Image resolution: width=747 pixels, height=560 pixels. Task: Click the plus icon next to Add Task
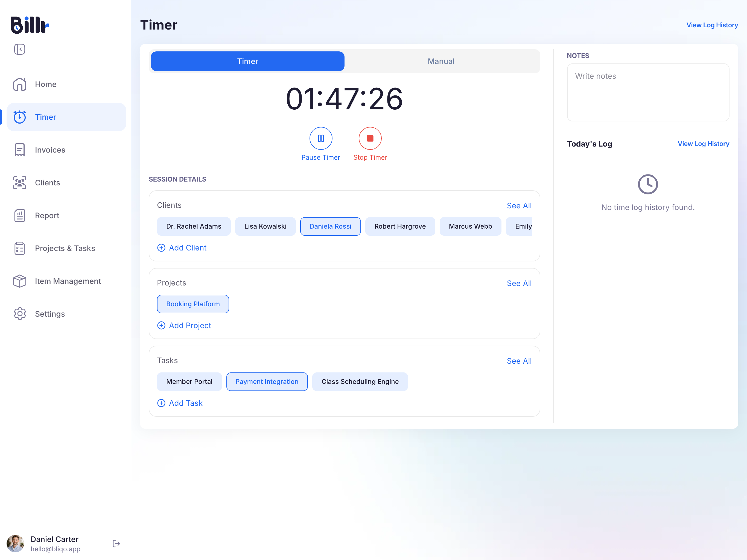pyautogui.click(x=161, y=403)
